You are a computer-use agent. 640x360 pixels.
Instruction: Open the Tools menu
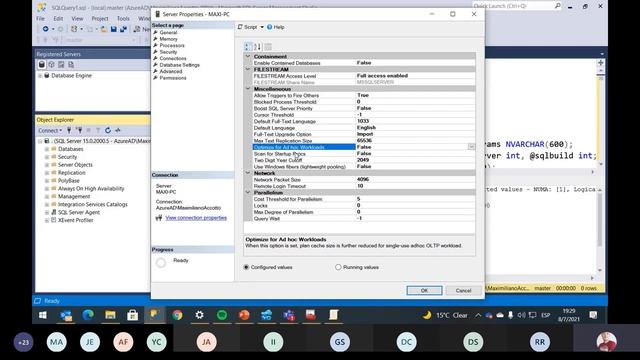pyautogui.click(x=123, y=18)
